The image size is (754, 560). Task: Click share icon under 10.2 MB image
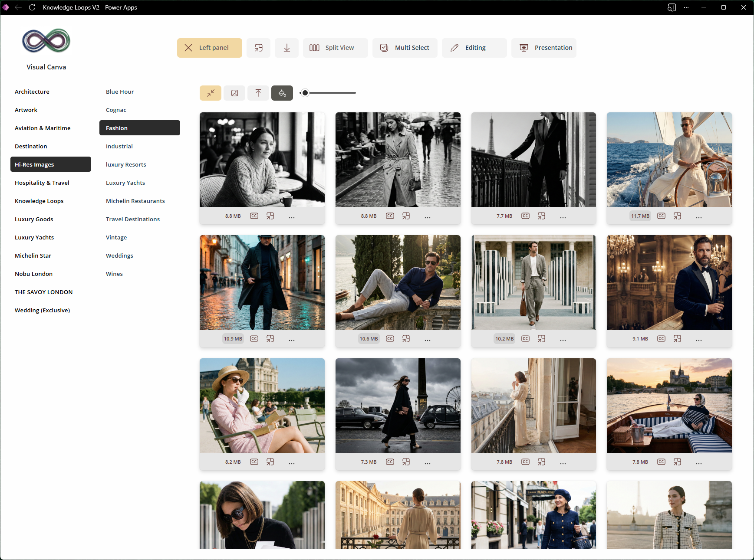coord(541,339)
